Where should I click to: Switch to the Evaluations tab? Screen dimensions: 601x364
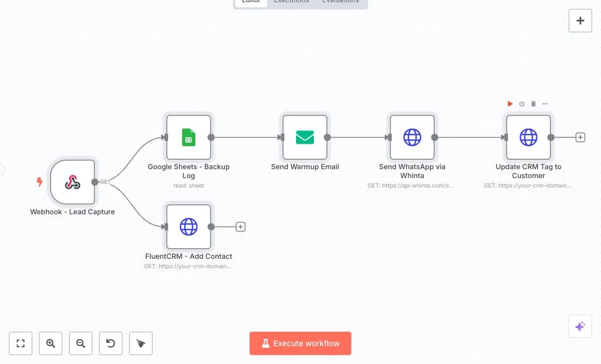click(340, 2)
